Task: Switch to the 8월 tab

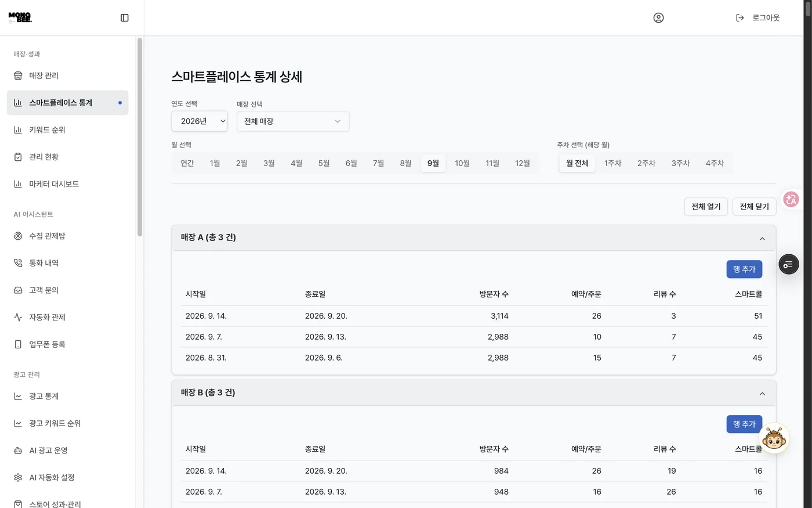Action: coord(406,163)
